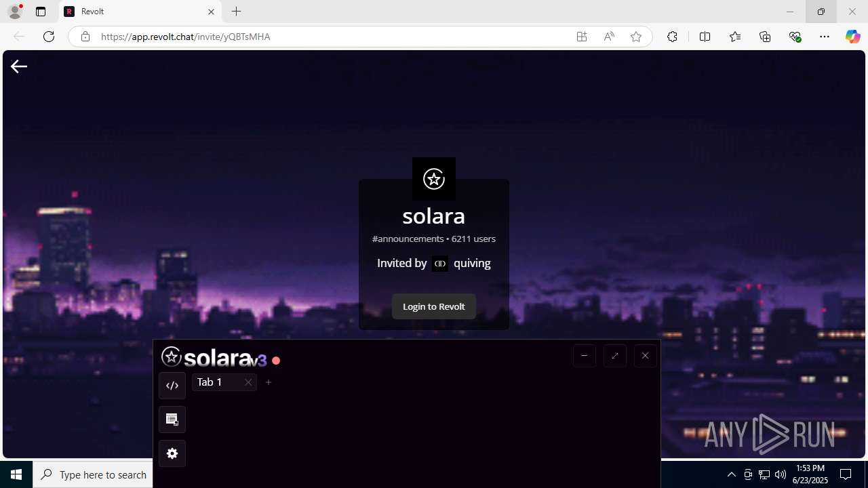The image size is (868, 488).
Task: Open Copilot sidebar
Action: (853, 37)
